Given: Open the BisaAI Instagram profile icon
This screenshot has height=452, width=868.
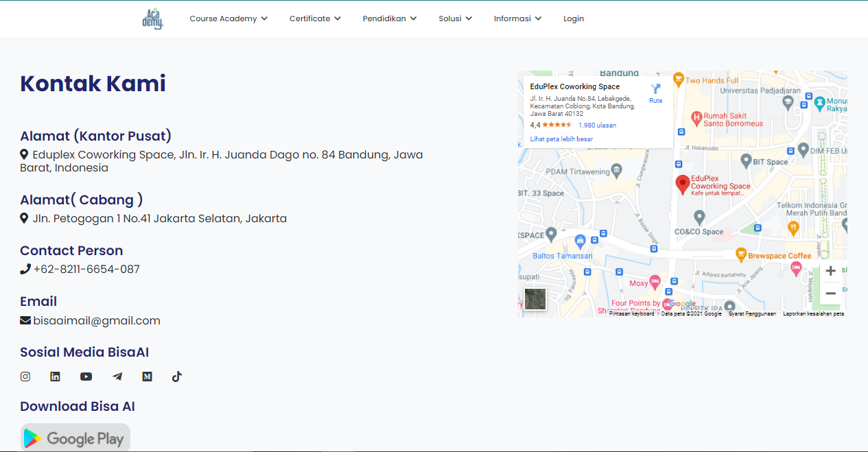Looking at the screenshot, I should [x=25, y=377].
